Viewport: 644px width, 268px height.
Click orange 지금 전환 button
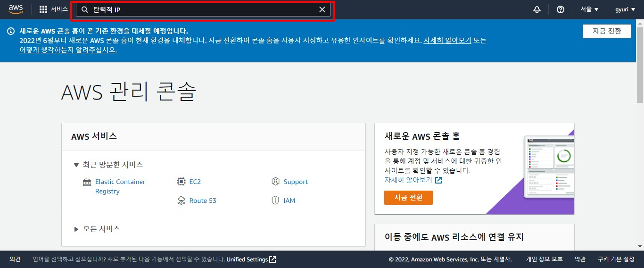click(x=408, y=198)
